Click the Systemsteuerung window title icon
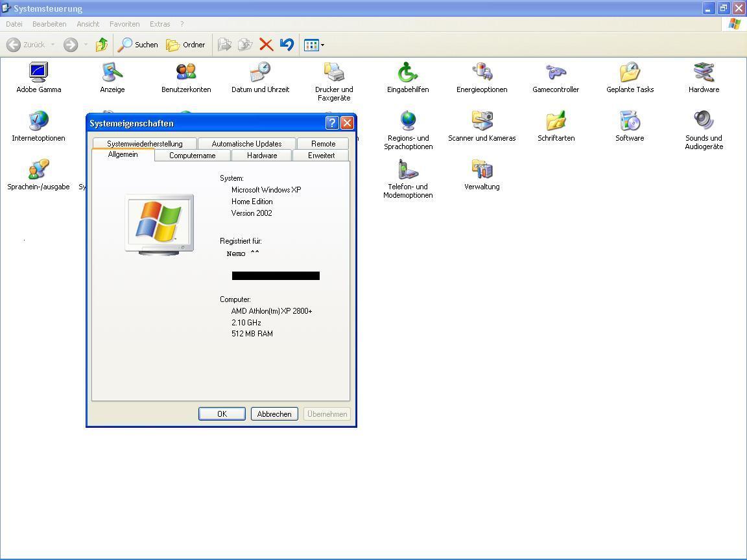 6,8
